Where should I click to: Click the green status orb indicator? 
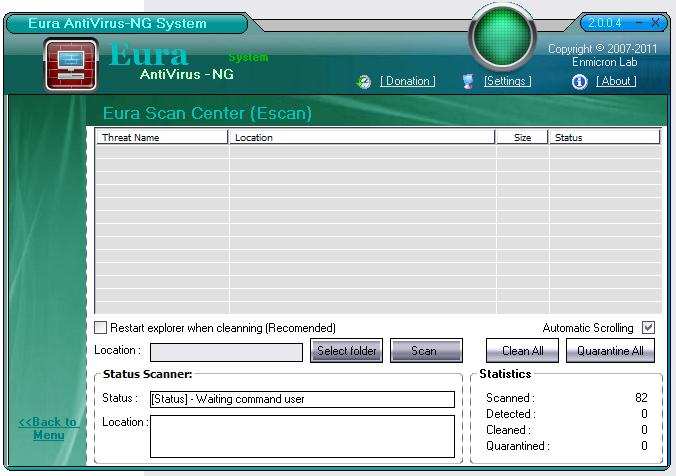(503, 37)
